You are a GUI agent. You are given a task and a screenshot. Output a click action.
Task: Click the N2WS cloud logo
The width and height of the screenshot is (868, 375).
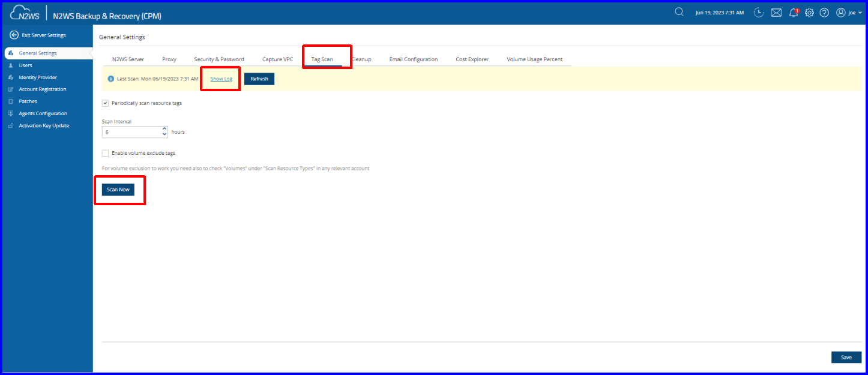click(x=25, y=13)
